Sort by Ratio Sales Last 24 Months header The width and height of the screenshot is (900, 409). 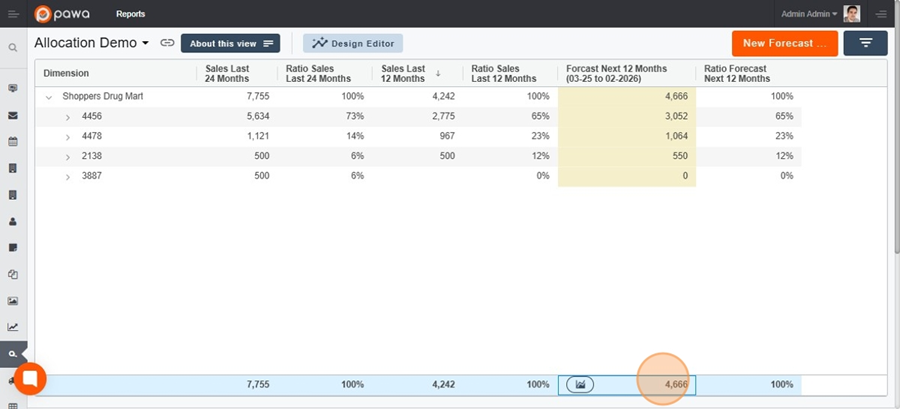coord(319,73)
